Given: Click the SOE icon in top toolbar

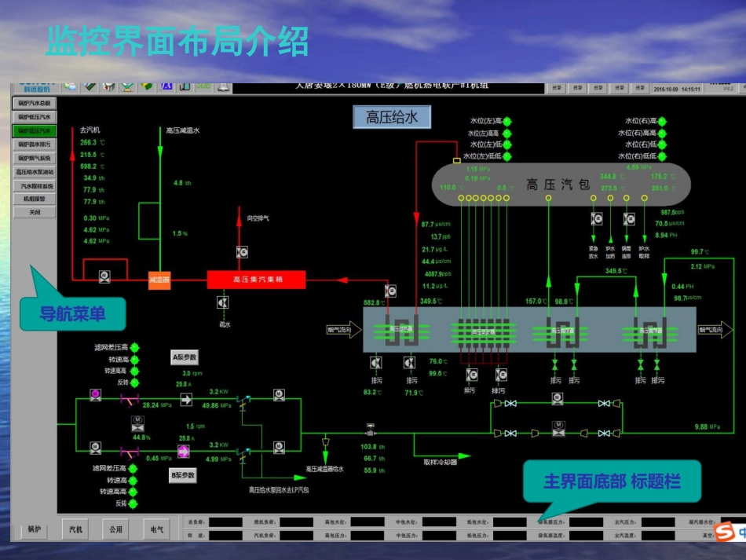Looking at the screenshot, I should coord(203,87).
